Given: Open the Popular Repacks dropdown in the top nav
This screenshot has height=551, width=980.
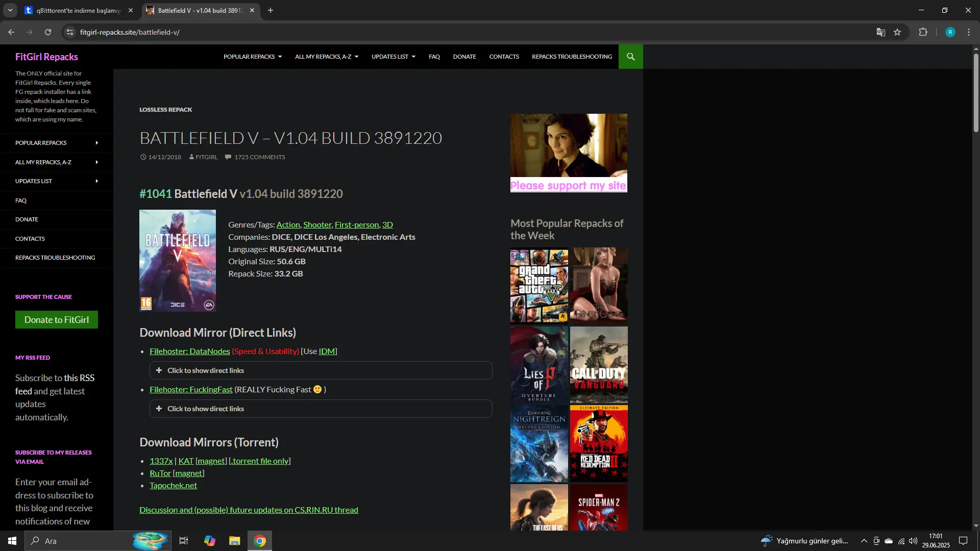Looking at the screenshot, I should tap(253, 57).
